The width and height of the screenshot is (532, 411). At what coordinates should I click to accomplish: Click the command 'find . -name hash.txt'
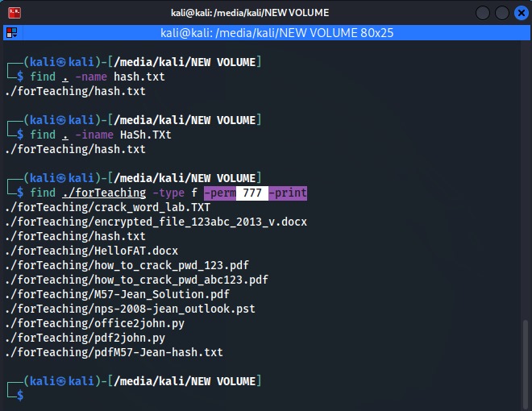[x=98, y=77]
